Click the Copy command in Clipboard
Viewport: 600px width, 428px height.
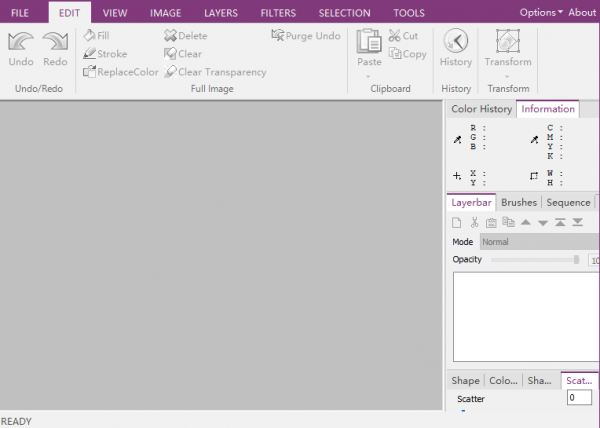[408, 54]
